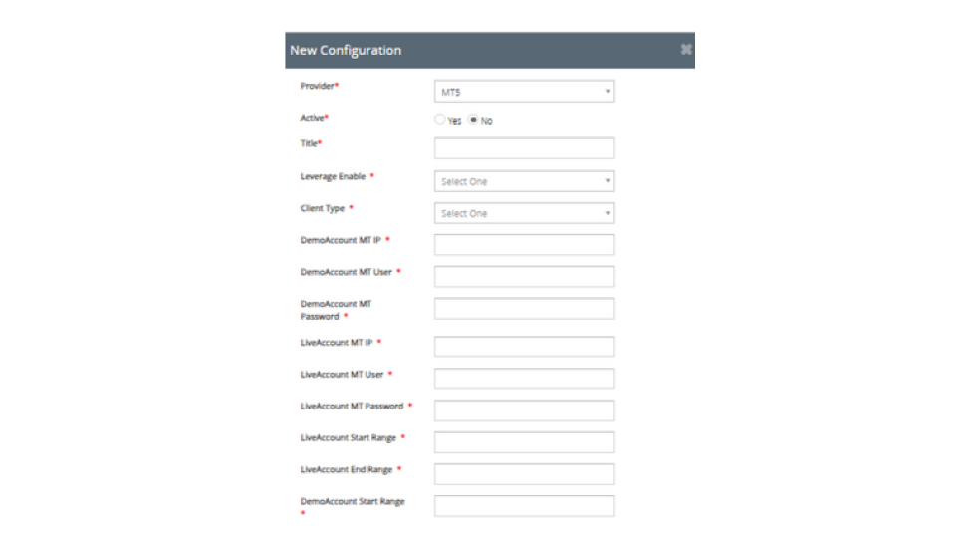The width and height of the screenshot is (980, 546).
Task: Select the Yes radio for Active
Action: click(440, 120)
